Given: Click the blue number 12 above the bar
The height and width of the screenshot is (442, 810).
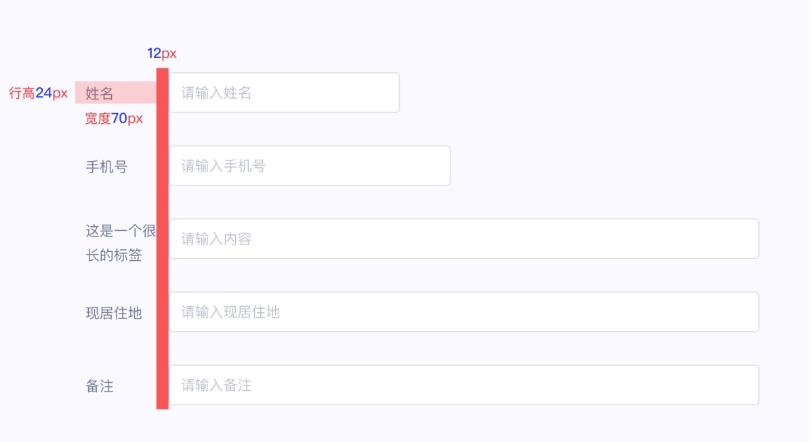Looking at the screenshot, I should click(154, 54).
